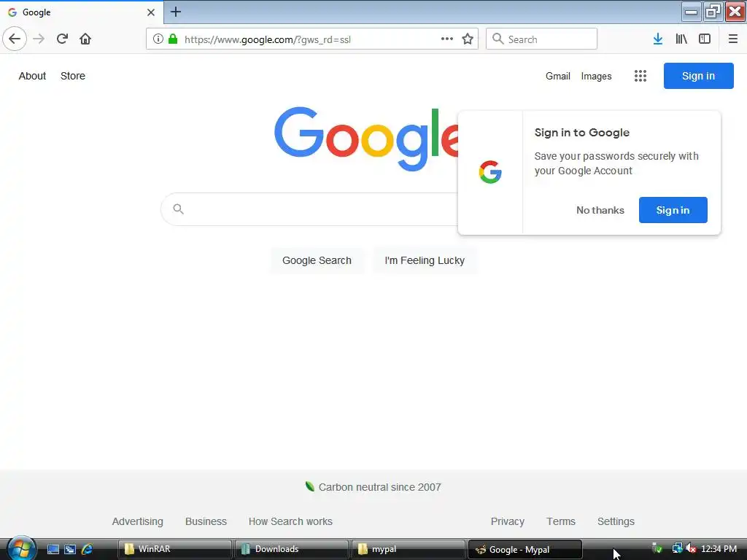
Task: Switch to mypal folder taskbar window
Action: point(409,549)
